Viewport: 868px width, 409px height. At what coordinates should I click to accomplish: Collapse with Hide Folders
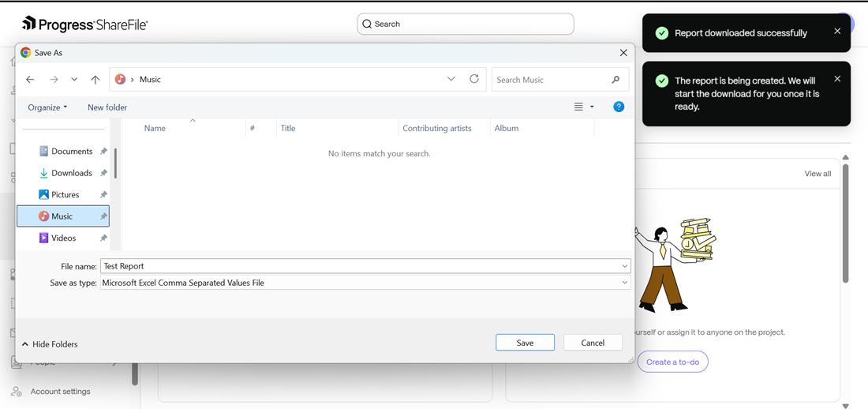click(x=50, y=344)
